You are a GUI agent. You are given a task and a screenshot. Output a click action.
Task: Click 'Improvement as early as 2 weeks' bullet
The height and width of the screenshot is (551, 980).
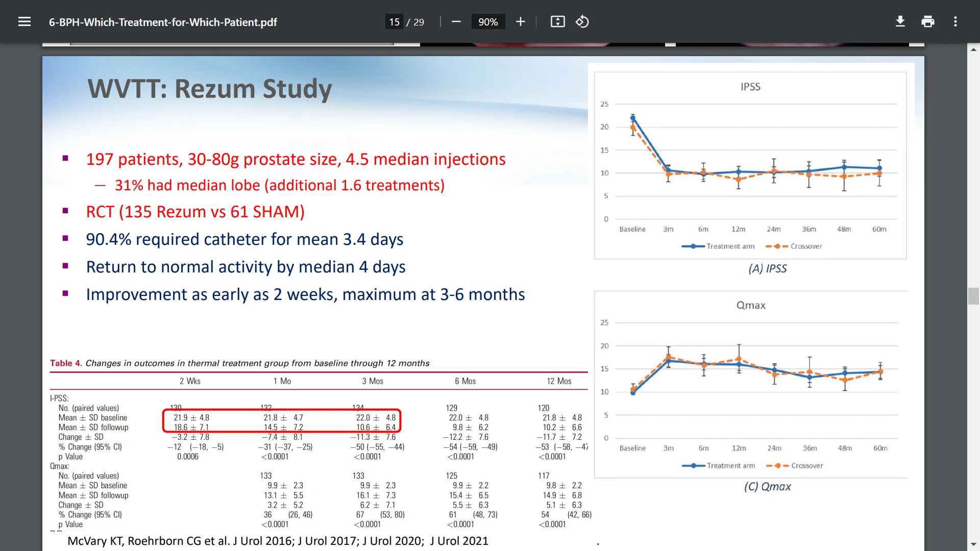click(x=305, y=294)
